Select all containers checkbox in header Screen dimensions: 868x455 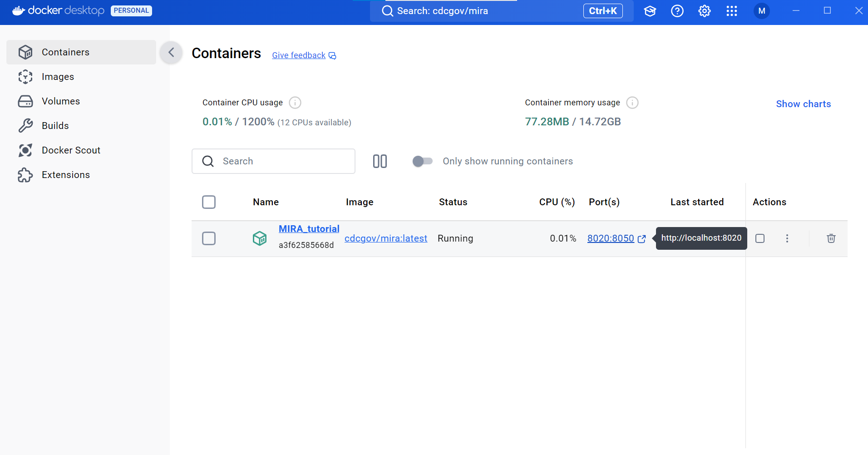pyautogui.click(x=209, y=202)
